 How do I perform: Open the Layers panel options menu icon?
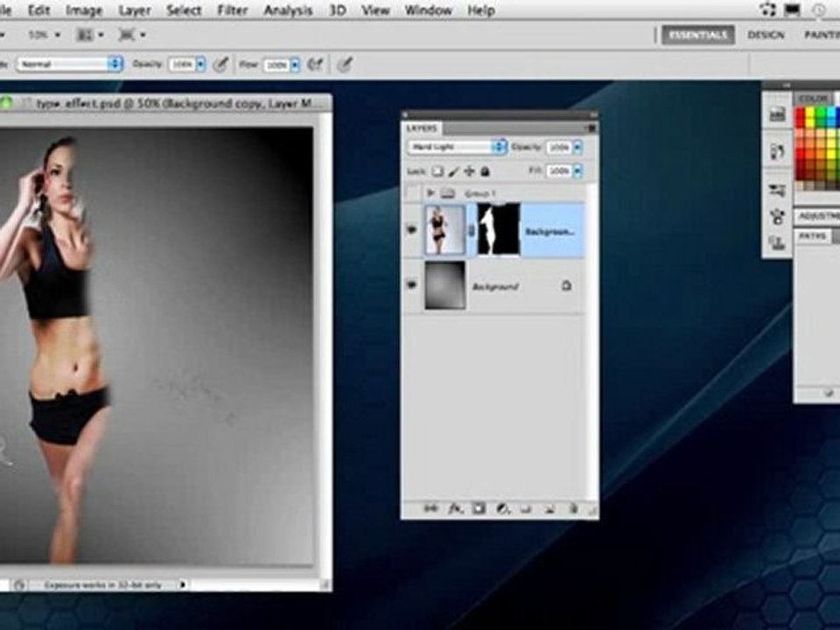[x=591, y=128]
